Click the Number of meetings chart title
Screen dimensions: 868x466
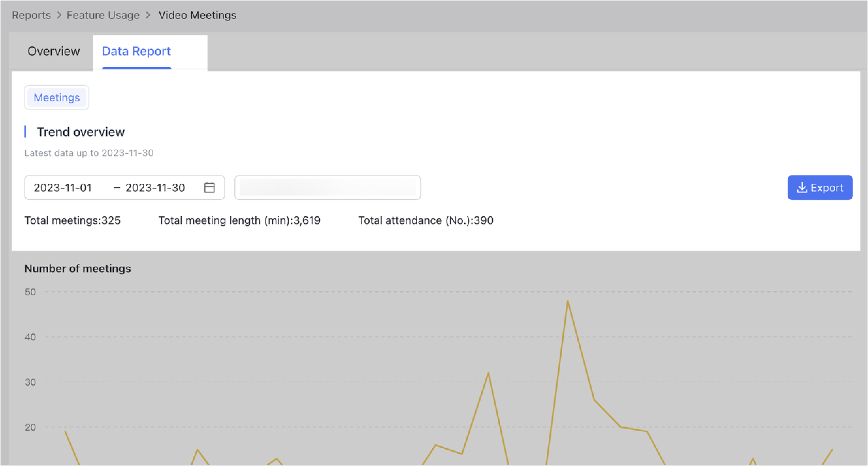tap(78, 269)
